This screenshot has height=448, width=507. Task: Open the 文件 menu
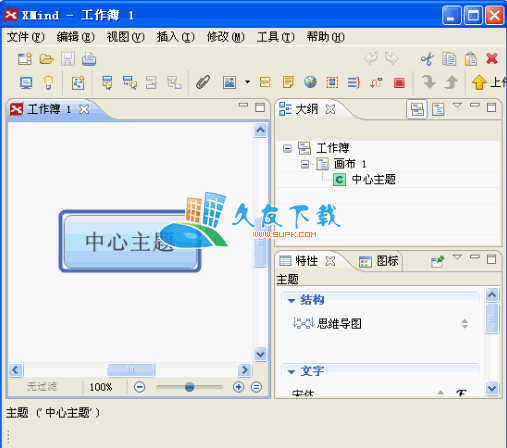[25, 37]
